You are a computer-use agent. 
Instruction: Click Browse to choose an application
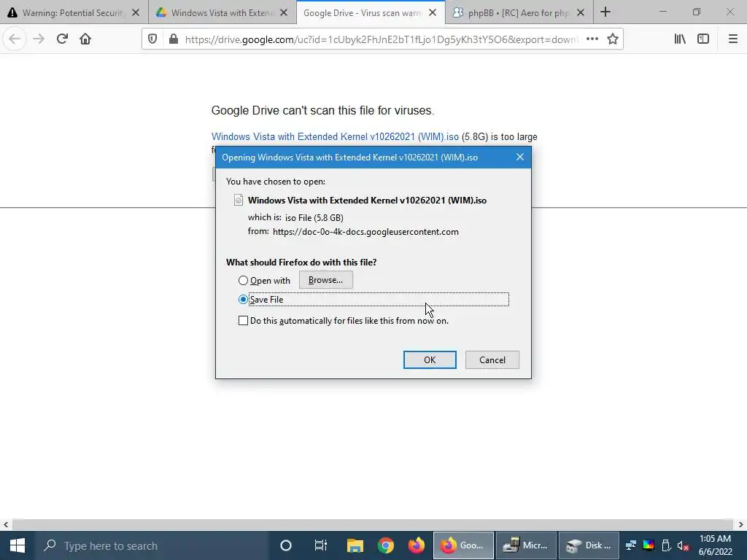326,280
